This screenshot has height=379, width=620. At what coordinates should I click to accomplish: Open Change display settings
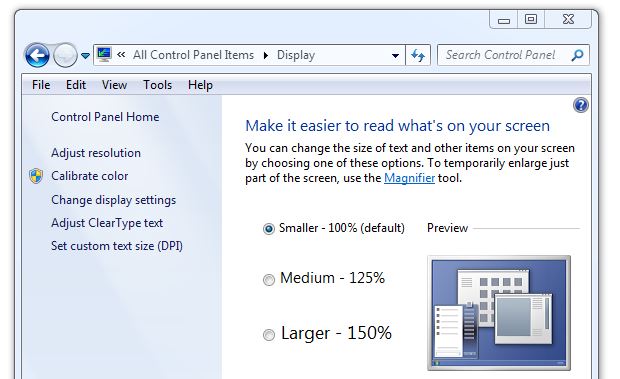[x=113, y=200]
